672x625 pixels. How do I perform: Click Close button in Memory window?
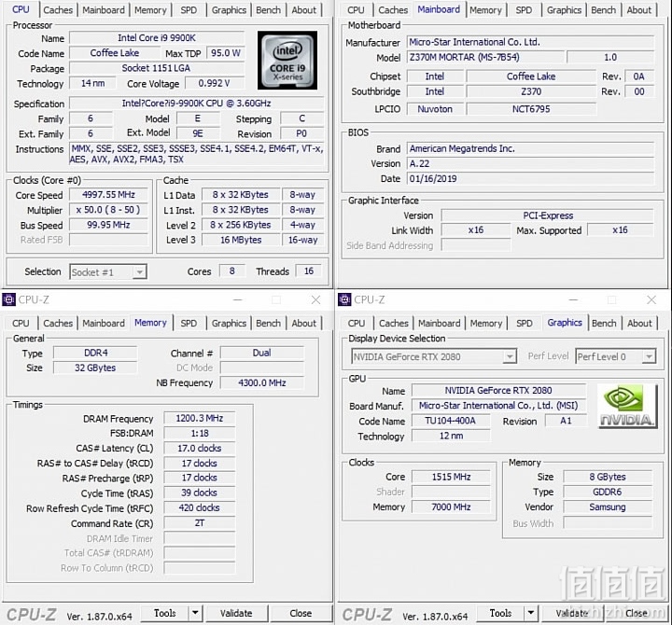pos(301,613)
